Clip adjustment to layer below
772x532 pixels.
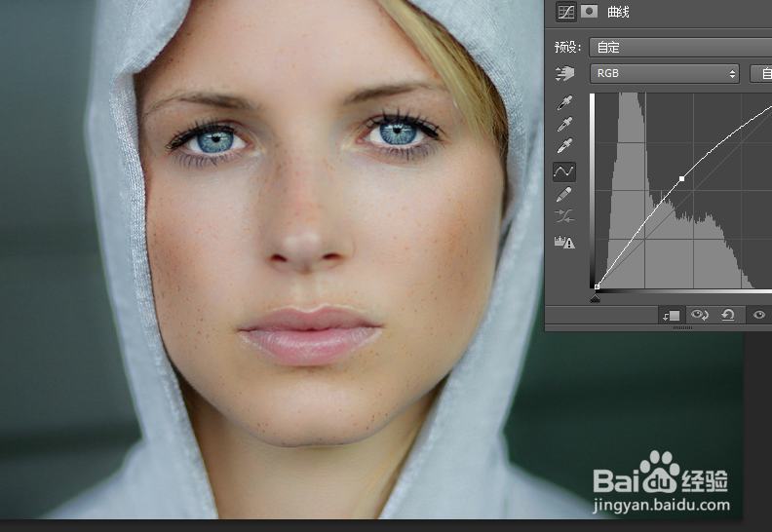(x=671, y=315)
